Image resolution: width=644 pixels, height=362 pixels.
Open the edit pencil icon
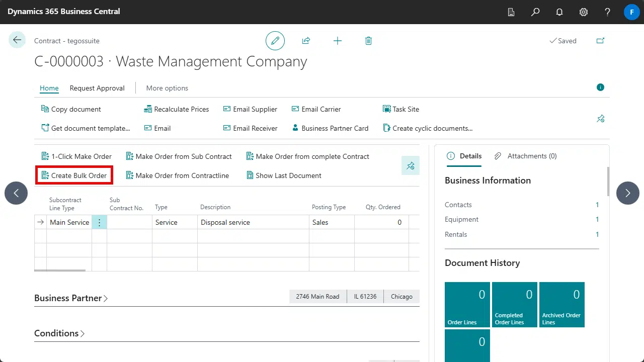(275, 41)
